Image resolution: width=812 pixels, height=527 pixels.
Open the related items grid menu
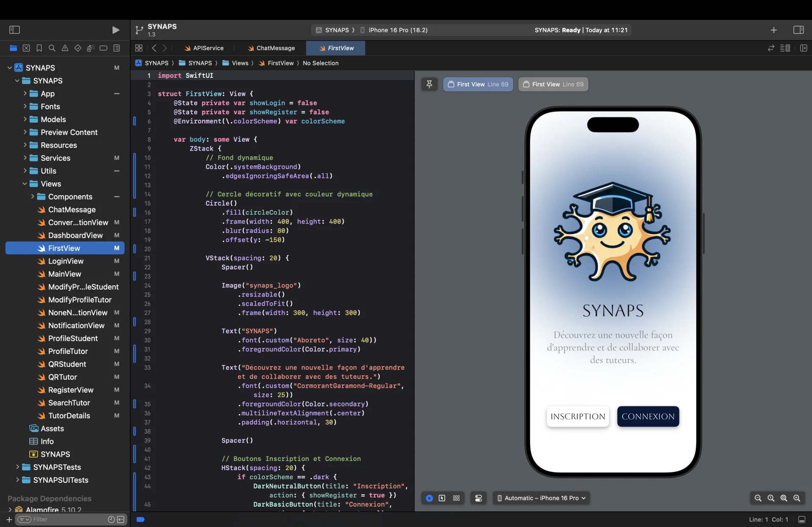(139, 48)
